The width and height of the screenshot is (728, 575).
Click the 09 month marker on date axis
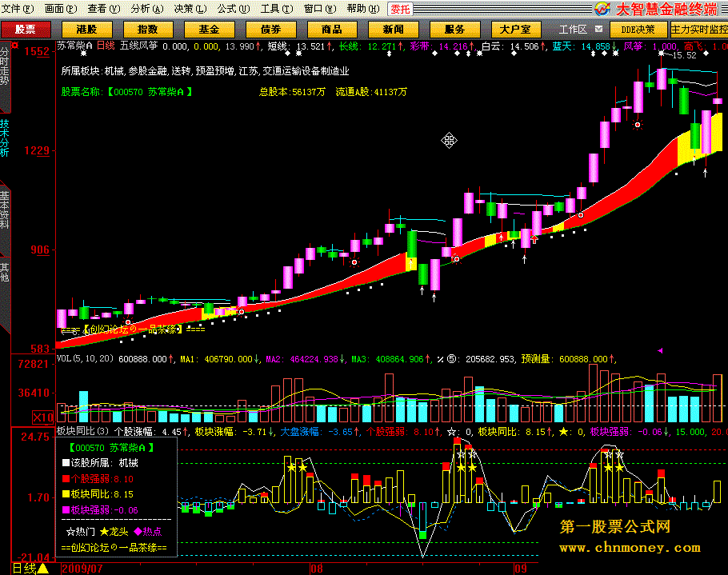520,569
